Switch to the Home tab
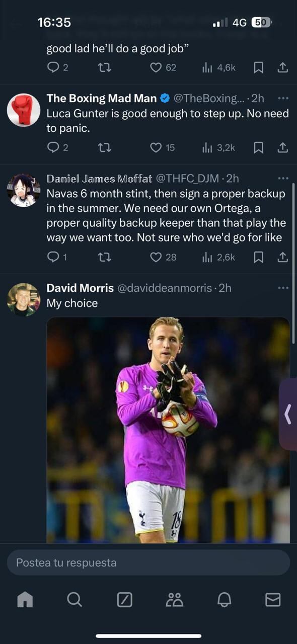This screenshot has width=297, height=644. coord(25,599)
